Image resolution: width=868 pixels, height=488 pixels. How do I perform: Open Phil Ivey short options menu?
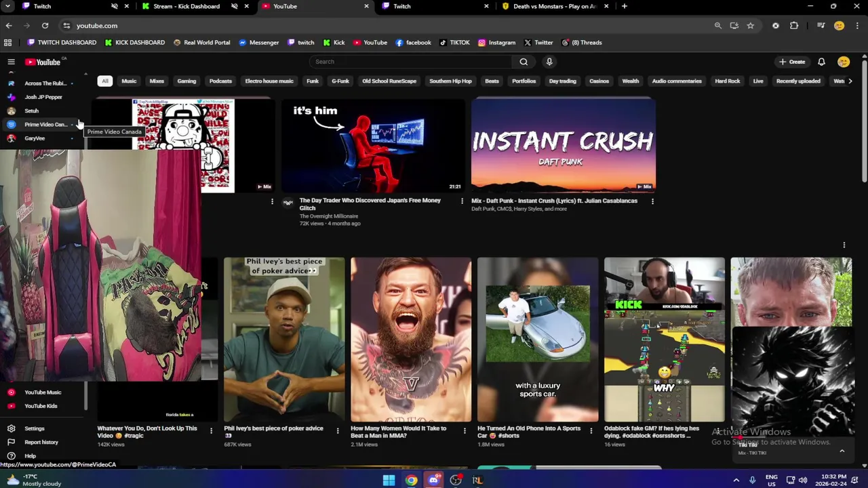coord(338,430)
